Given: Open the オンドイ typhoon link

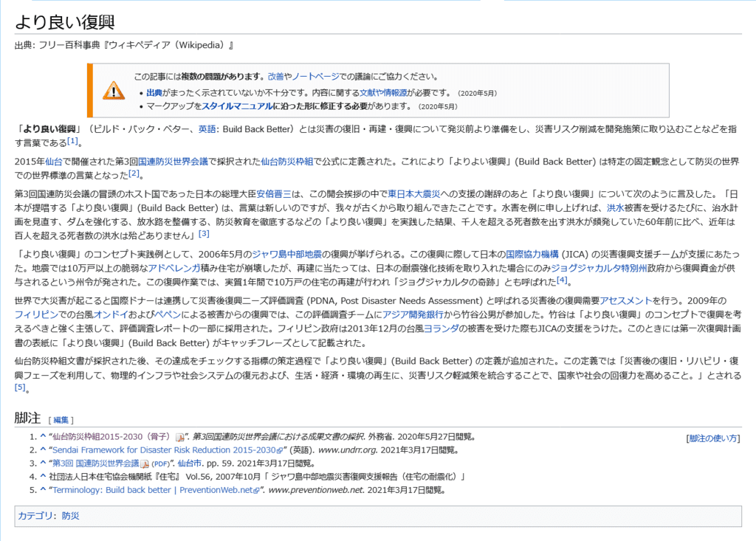Looking at the screenshot, I should (x=111, y=315).
